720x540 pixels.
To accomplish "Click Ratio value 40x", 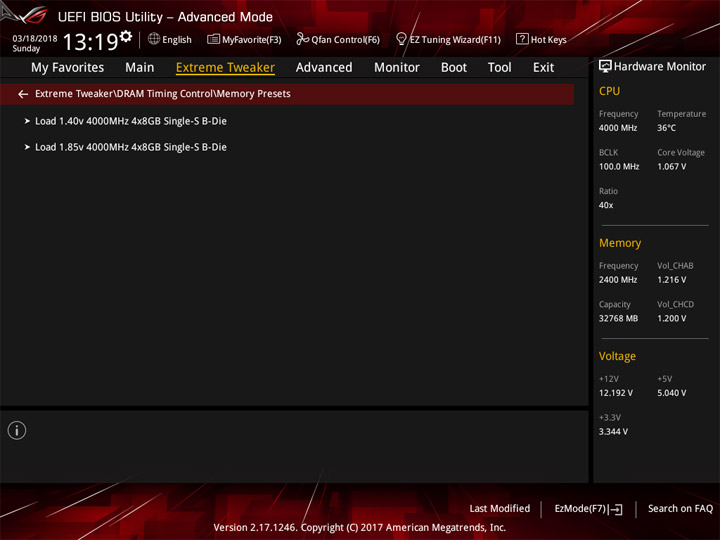I will click(606, 205).
